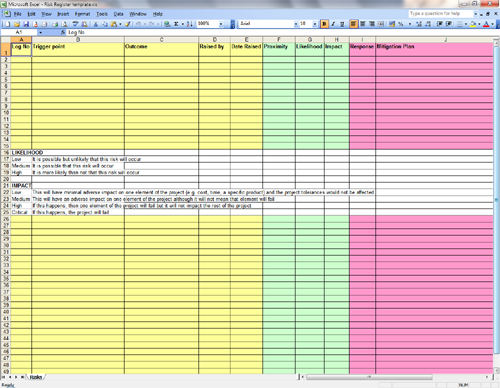Open the Tools menu
Image resolution: width=500 pixels, height=388 pixels.
102,14
